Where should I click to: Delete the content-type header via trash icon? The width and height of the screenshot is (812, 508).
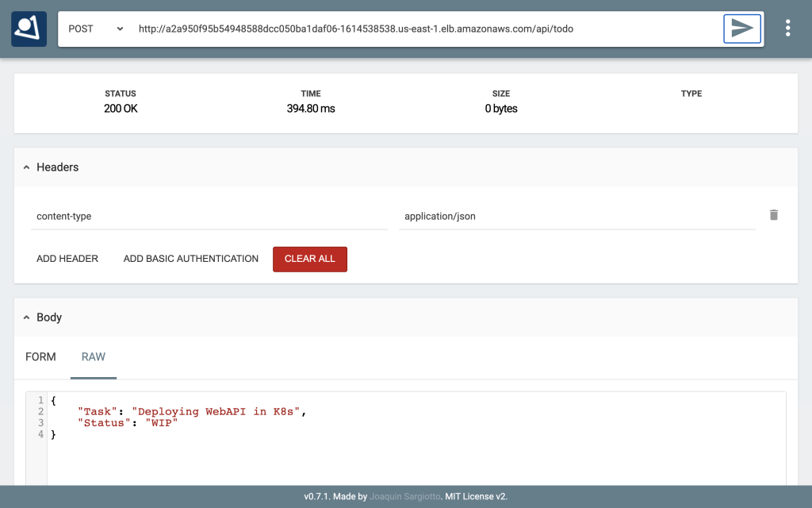point(774,214)
